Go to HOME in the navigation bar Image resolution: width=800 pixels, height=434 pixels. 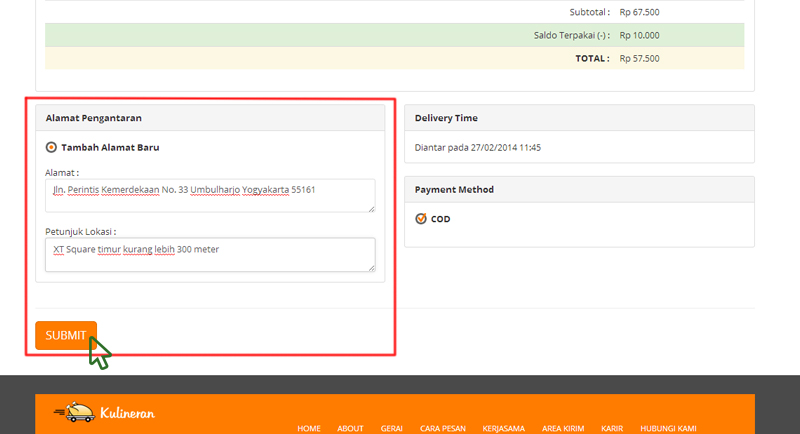[309, 428]
